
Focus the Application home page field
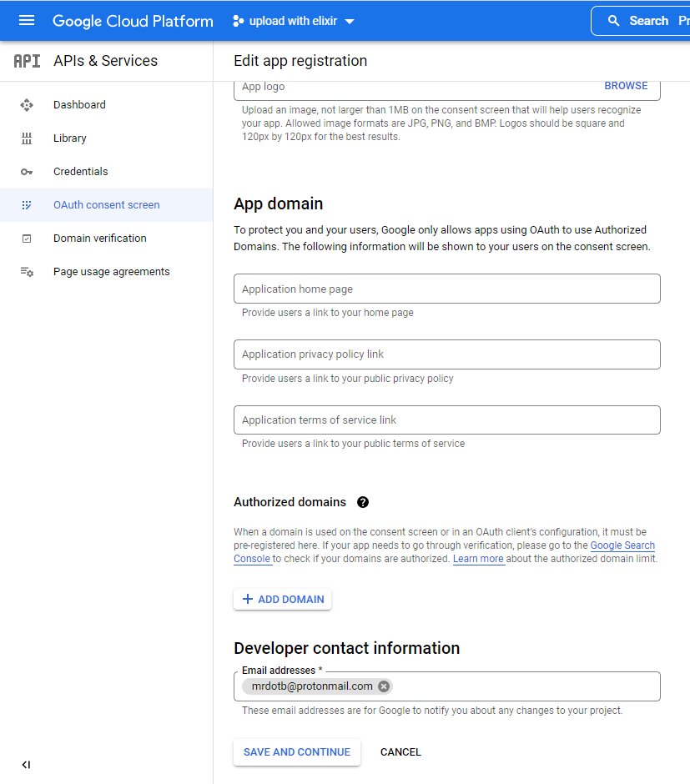[446, 289]
